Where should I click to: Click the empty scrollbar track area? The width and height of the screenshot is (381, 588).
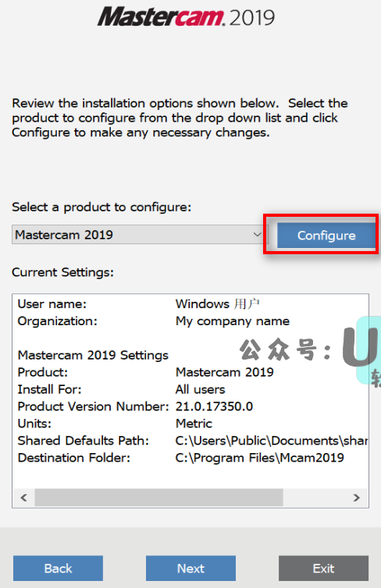click(315, 498)
